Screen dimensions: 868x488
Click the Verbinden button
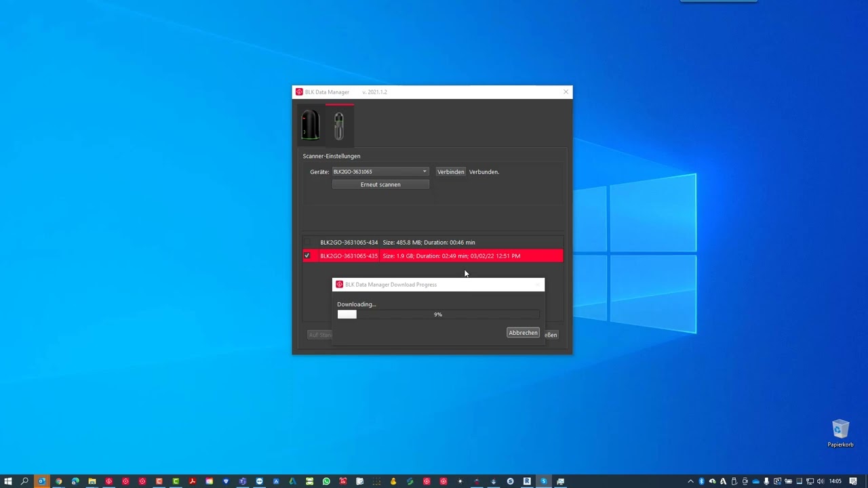[451, 172]
